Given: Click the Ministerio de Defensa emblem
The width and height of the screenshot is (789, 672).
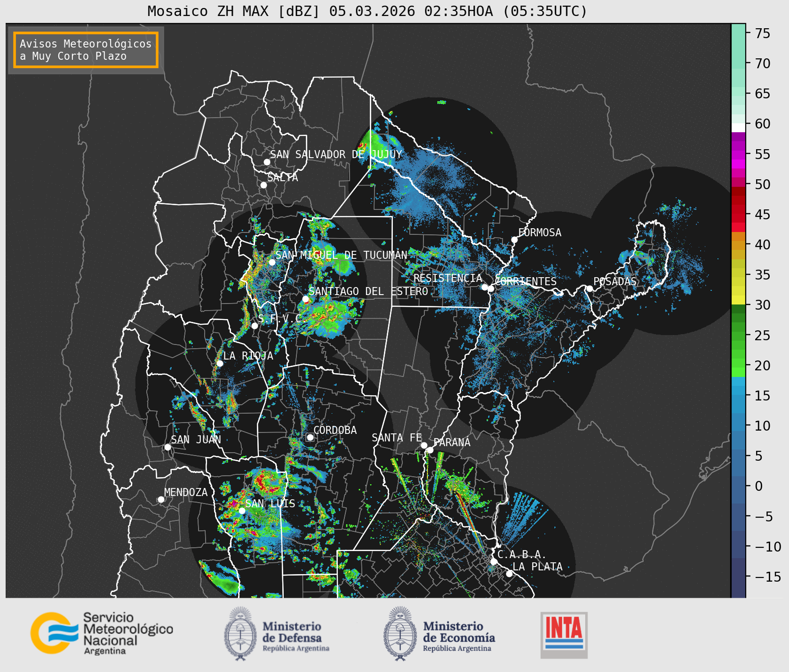Looking at the screenshot, I should [x=240, y=633].
